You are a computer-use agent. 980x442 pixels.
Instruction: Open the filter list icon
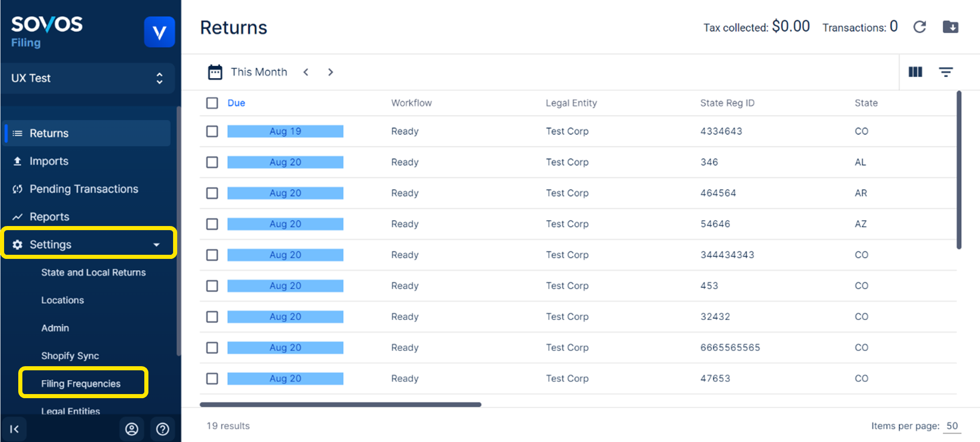point(945,72)
